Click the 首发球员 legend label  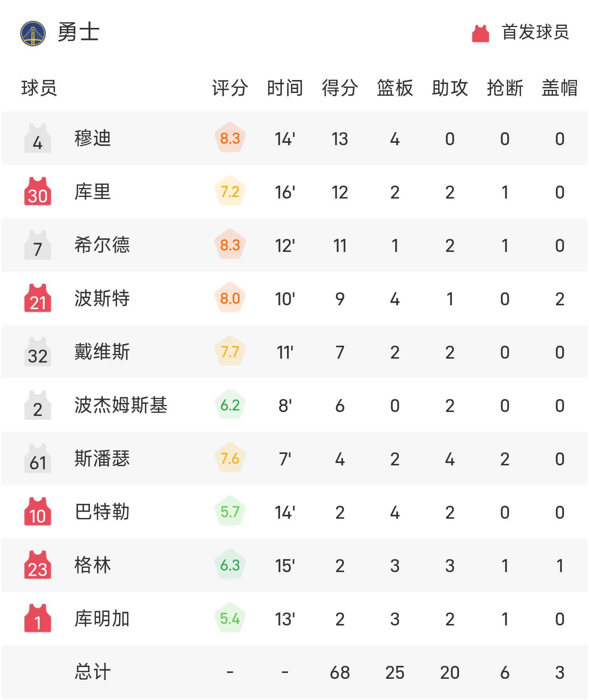(535, 32)
